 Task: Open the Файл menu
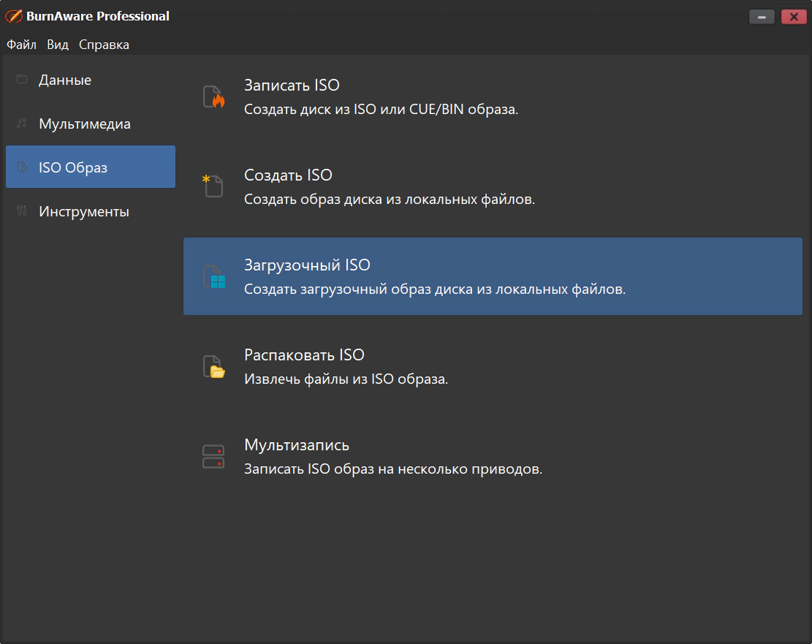(21, 45)
